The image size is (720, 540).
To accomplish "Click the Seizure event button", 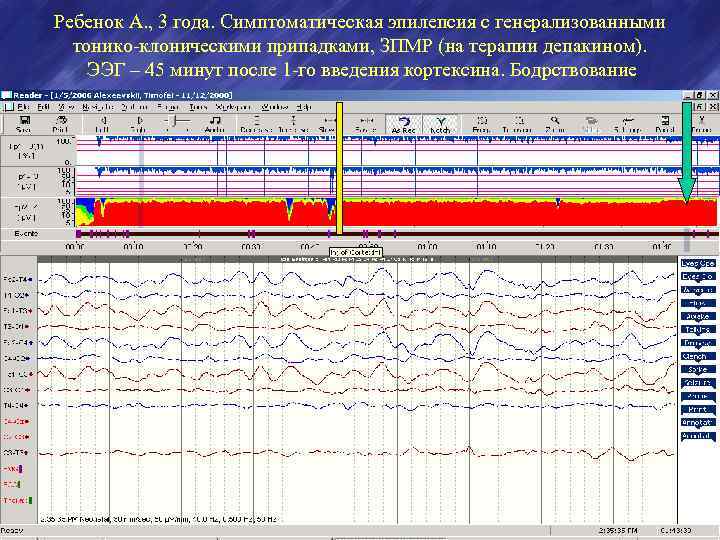I will point(698,382).
